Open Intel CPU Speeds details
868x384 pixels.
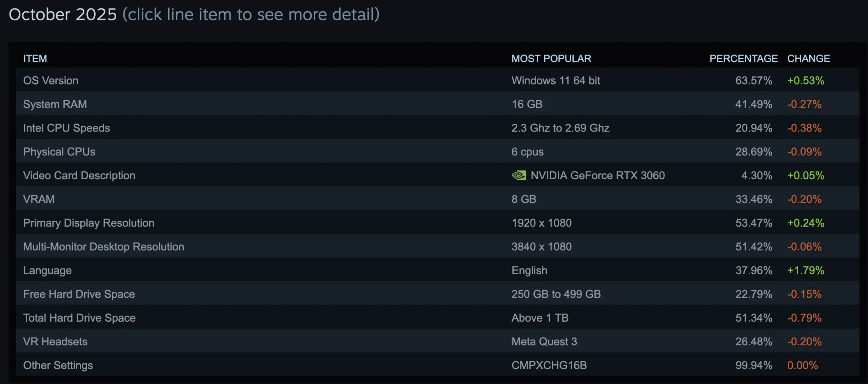[x=66, y=128]
